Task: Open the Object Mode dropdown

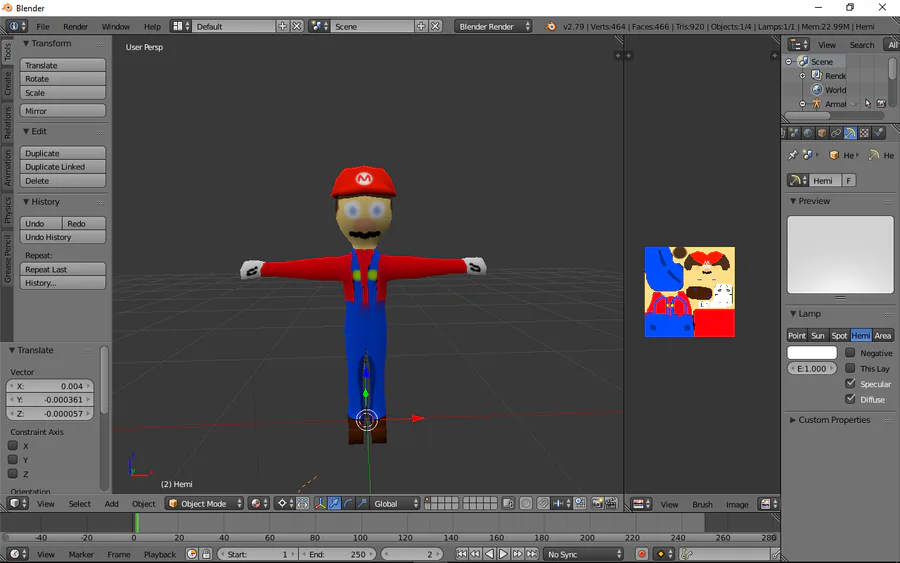Action: (x=205, y=503)
